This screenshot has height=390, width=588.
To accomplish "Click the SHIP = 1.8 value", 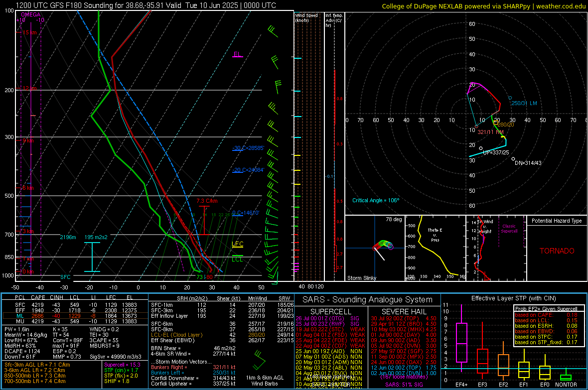I will [x=117, y=381].
